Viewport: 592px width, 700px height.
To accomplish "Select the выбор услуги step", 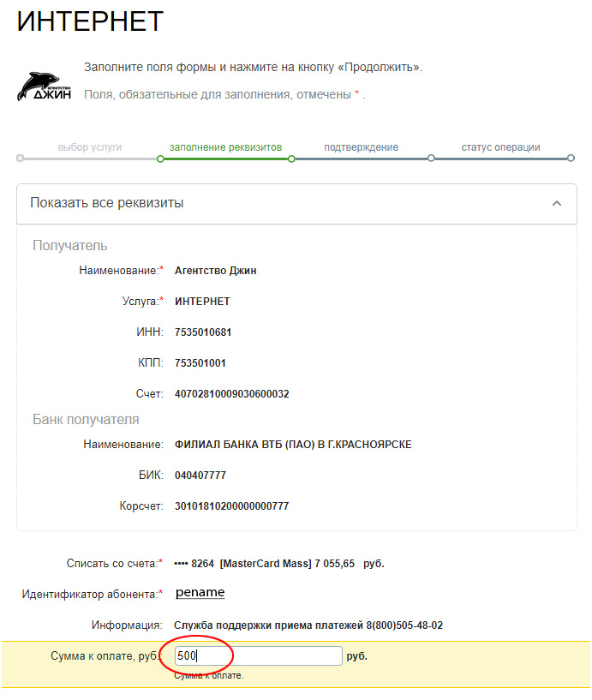I will click(x=90, y=147).
